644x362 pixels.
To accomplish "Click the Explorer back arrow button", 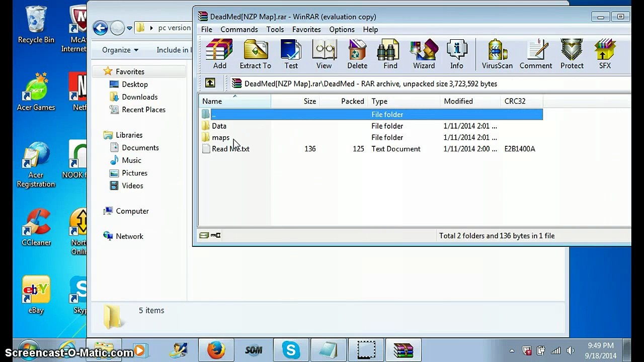I will [x=100, y=28].
